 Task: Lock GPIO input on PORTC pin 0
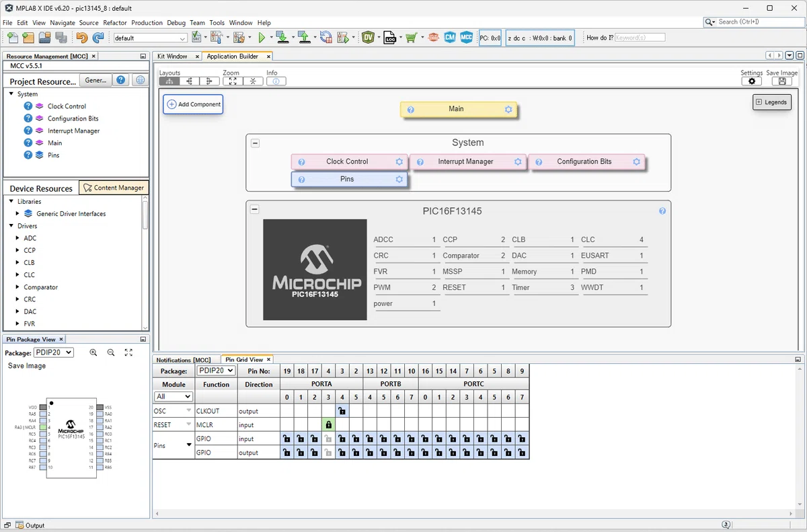pyautogui.click(x=425, y=439)
